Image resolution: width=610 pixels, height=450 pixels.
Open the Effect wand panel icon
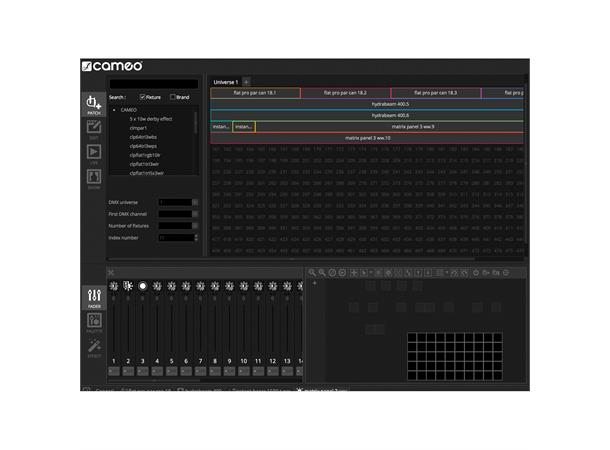pos(94,347)
